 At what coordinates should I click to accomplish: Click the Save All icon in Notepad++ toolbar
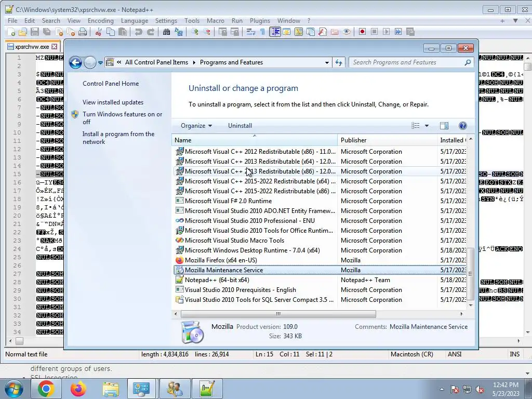(x=47, y=32)
